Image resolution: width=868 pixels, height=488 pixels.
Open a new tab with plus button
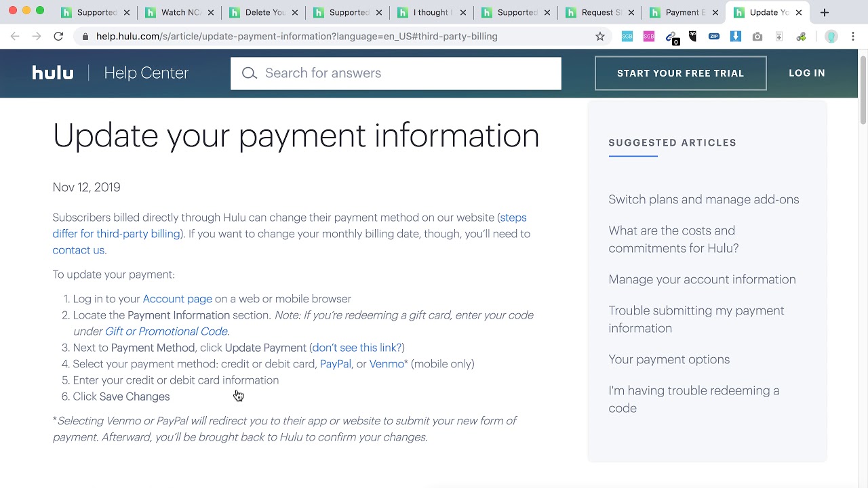[x=825, y=12]
